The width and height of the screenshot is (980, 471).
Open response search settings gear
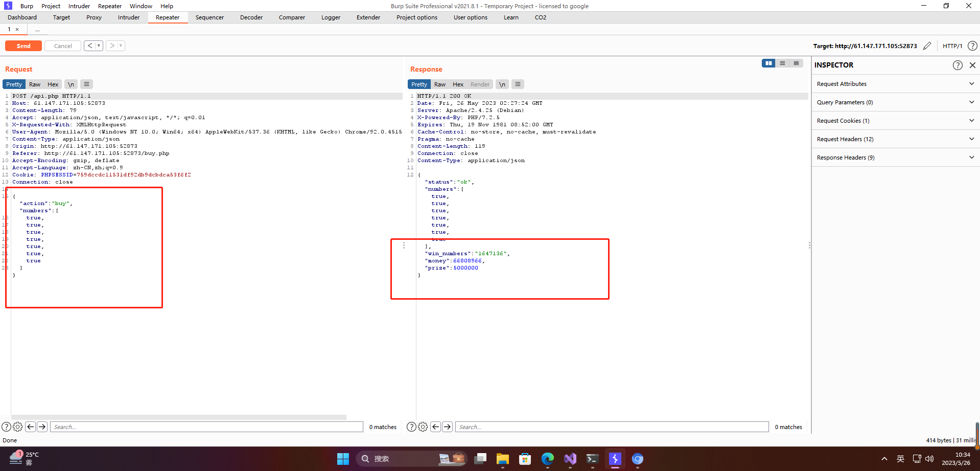(423, 427)
